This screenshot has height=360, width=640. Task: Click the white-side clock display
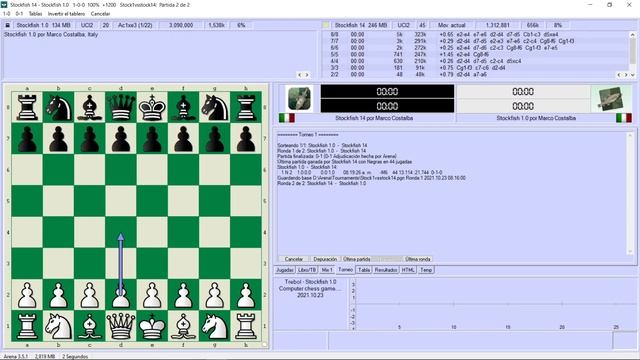523,98
